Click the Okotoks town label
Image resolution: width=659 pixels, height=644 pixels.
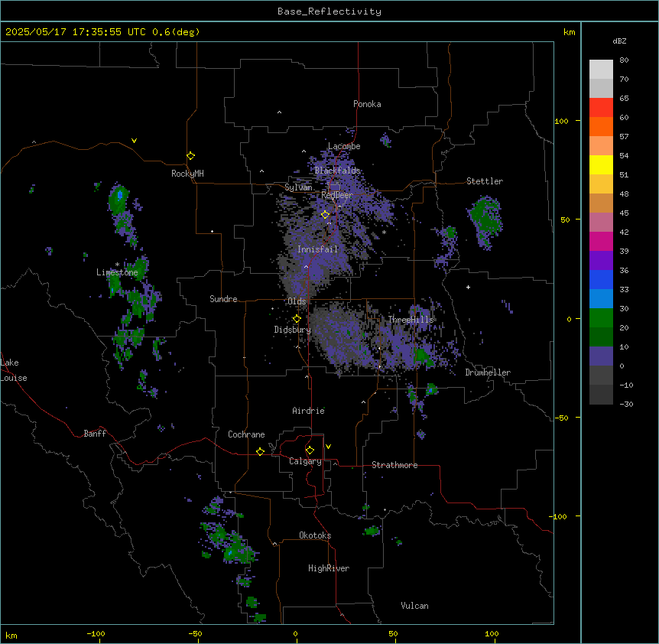(x=315, y=535)
